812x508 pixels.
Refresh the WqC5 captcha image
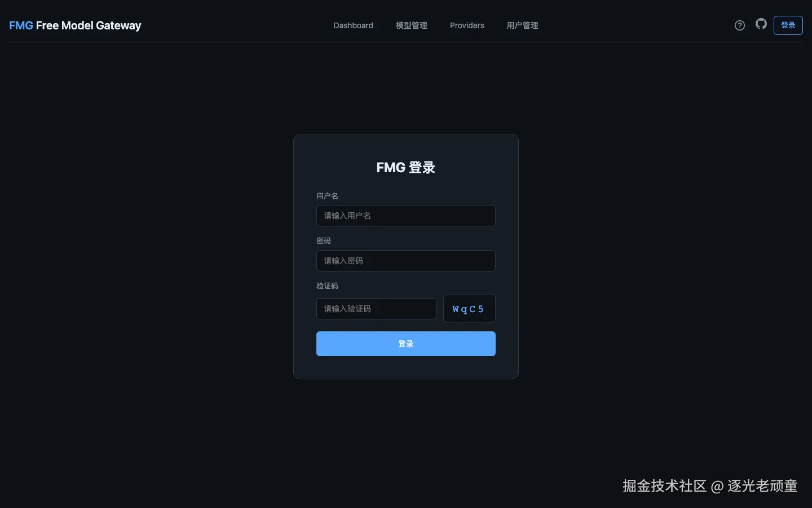click(x=469, y=309)
